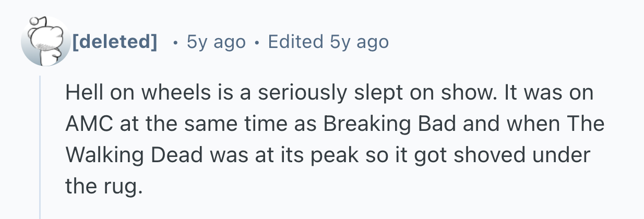644x219 pixels.
Task: Click the deleted user's Snoo avatar
Action: 45,42
